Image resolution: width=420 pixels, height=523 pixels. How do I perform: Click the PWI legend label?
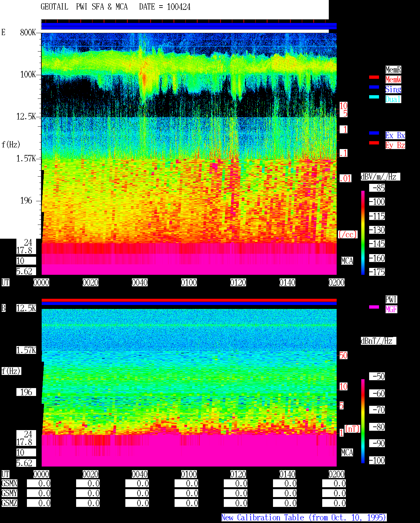(x=391, y=299)
